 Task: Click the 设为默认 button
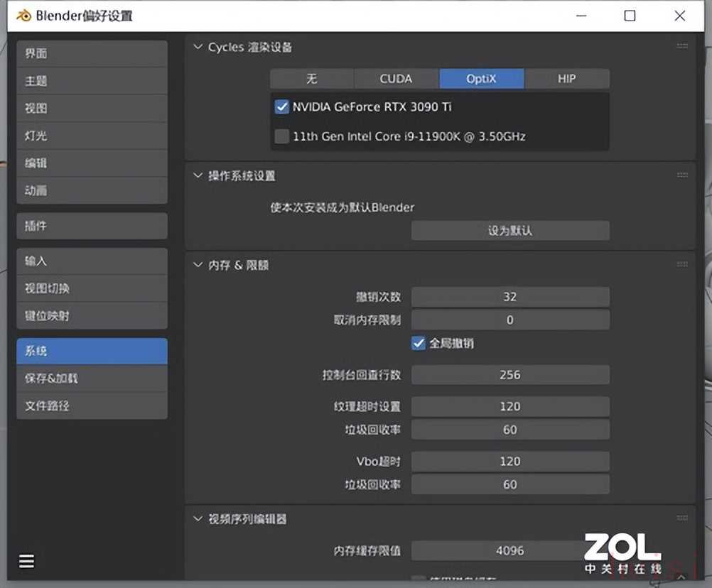click(x=510, y=231)
